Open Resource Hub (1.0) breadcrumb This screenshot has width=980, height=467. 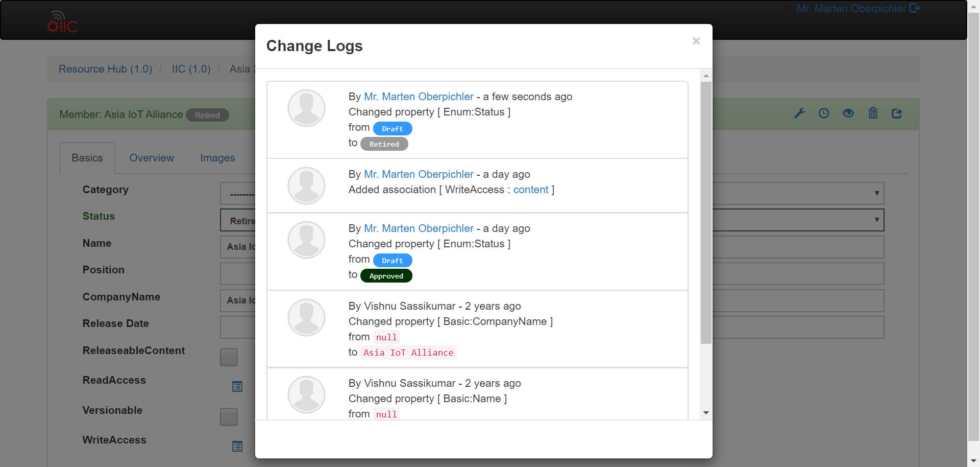(105, 69)
